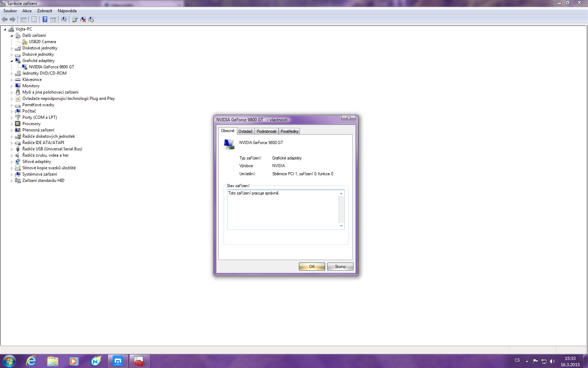The width and height of the screenshot is (588, 368).
Task: Select the Počítač category
Action: point(29,111)
